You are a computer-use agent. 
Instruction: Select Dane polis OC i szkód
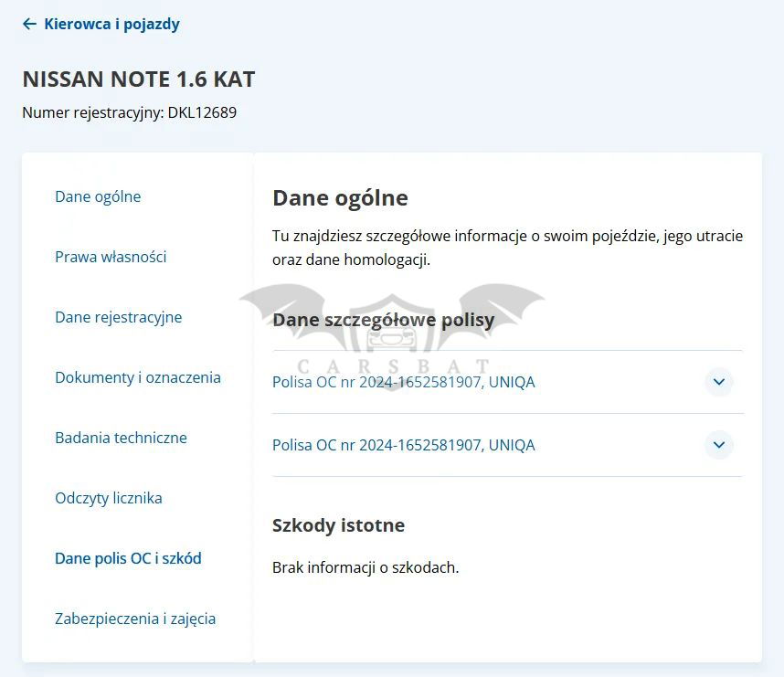coord(128,558)
